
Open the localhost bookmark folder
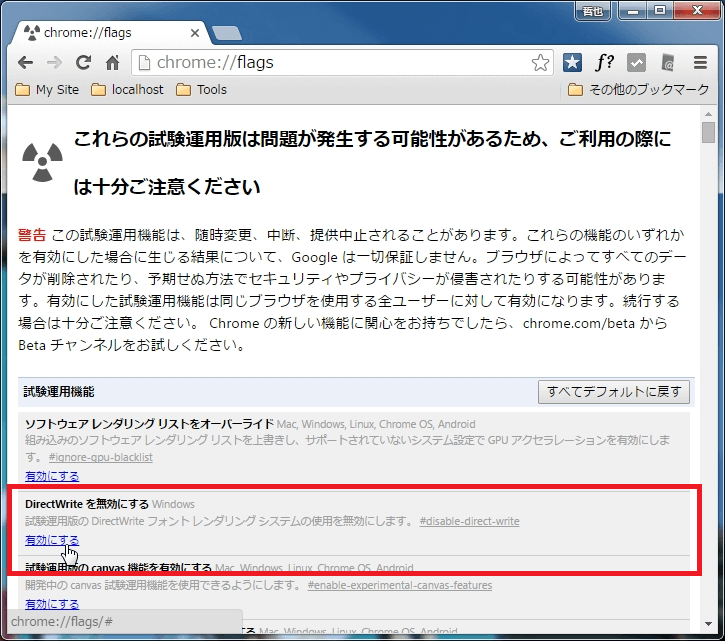(127, 89)
